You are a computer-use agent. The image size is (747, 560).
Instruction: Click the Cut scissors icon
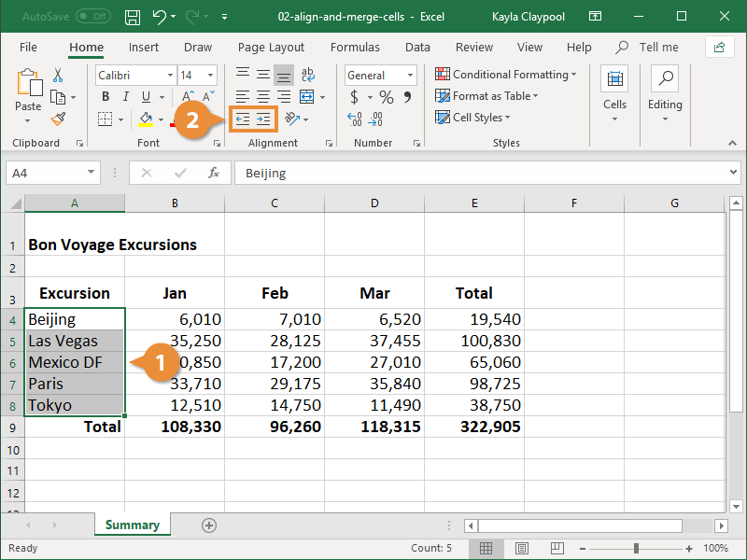pos(58,76)
